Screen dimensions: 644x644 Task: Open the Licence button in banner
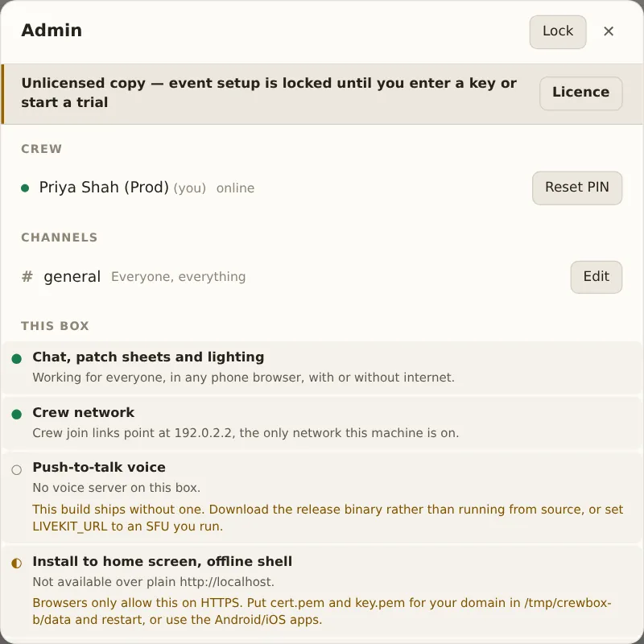pos(580,93)
